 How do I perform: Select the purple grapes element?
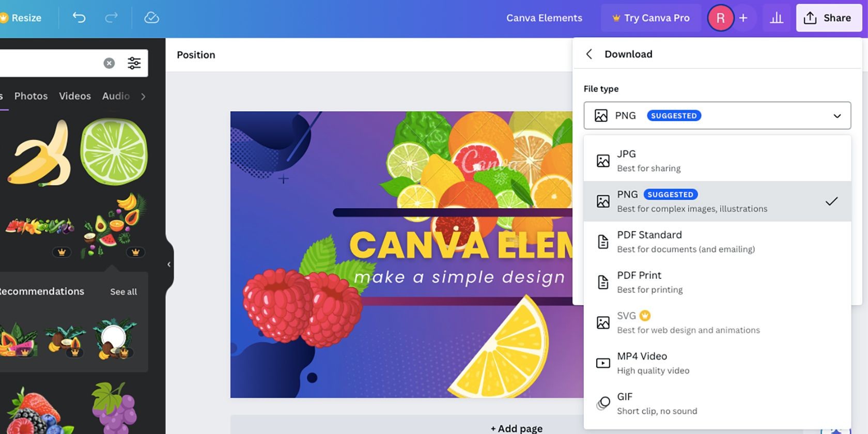pos(114,408)
